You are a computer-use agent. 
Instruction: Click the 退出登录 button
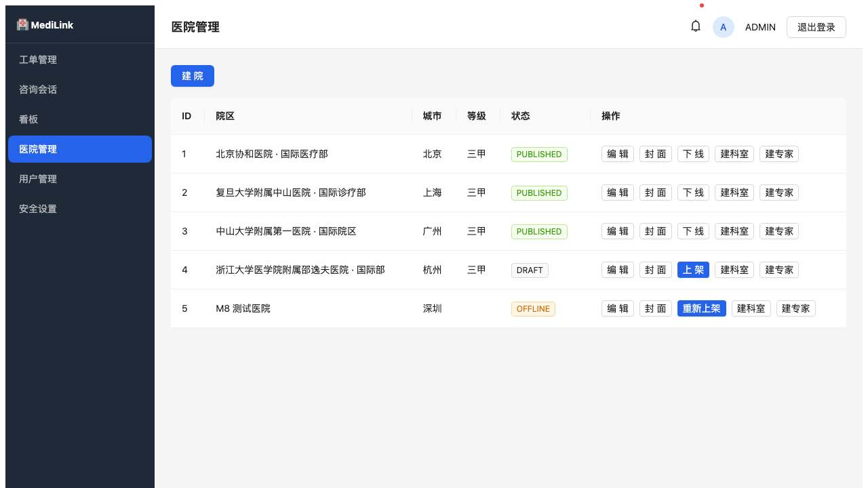coord(816,27)
